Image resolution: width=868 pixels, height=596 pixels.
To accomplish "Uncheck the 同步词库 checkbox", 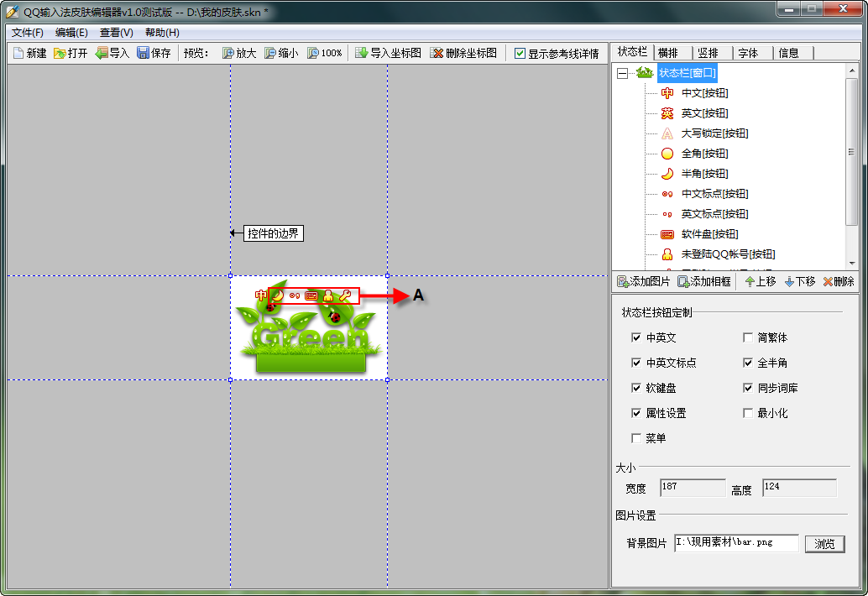I will click(748, 388).
